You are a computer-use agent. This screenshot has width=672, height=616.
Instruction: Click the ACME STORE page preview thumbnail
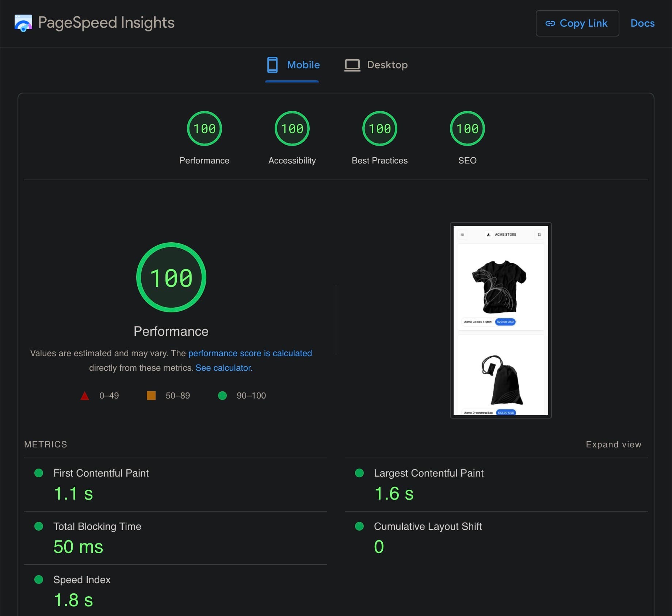point(500,320)
